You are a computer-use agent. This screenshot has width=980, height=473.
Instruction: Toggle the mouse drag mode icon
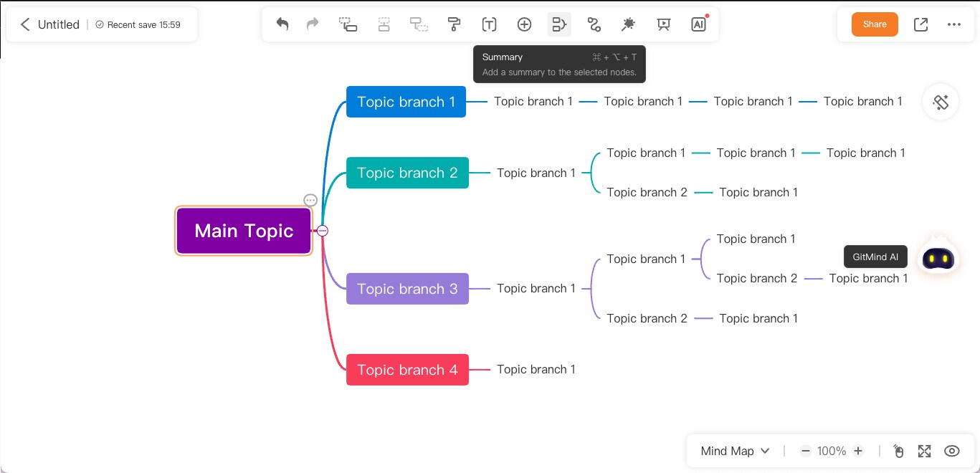[x=898, y=451]
